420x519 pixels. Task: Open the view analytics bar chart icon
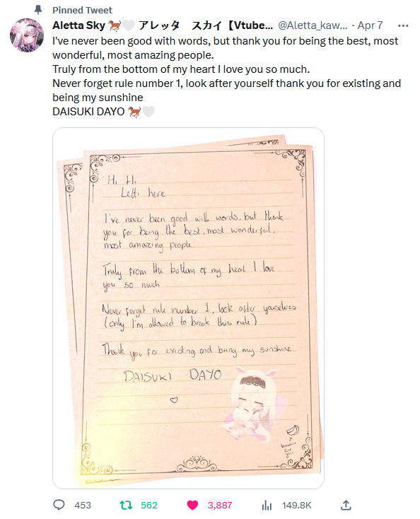click(x=267, y=505)
